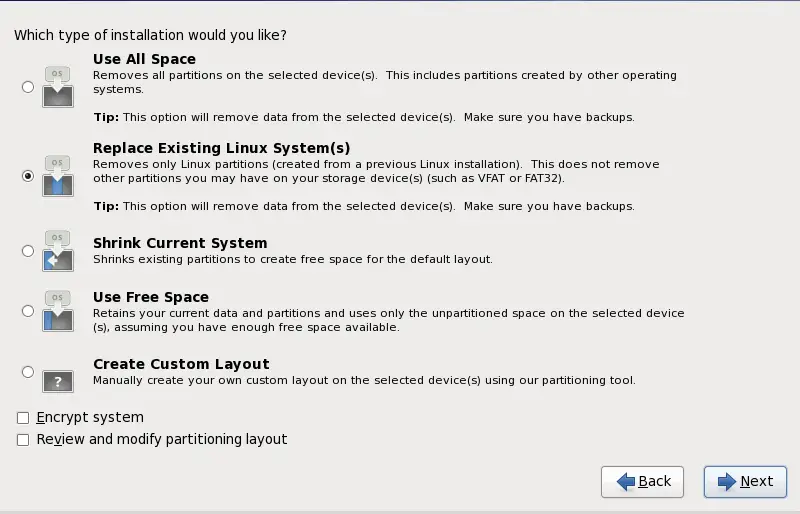The image size is (800, 514).
Task: Select the Create Custom Layout radio button
Action: (28, 372)
